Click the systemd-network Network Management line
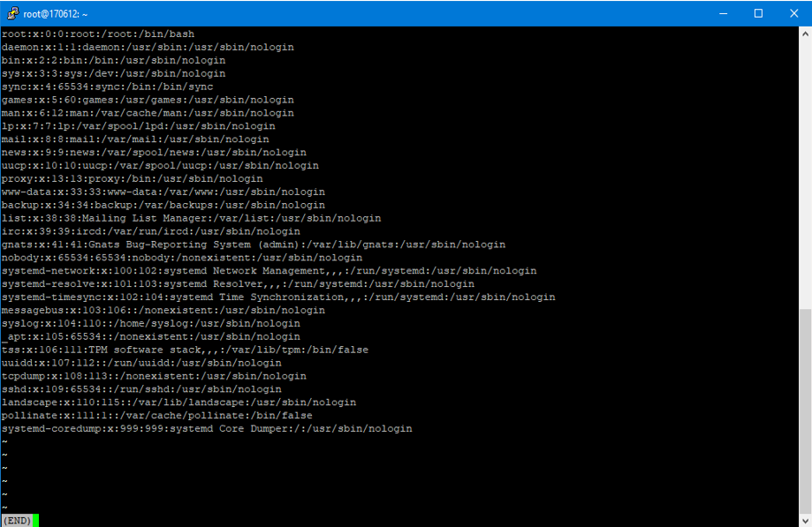This screenshot has width=812, height=527. click(x=269, y=270)
